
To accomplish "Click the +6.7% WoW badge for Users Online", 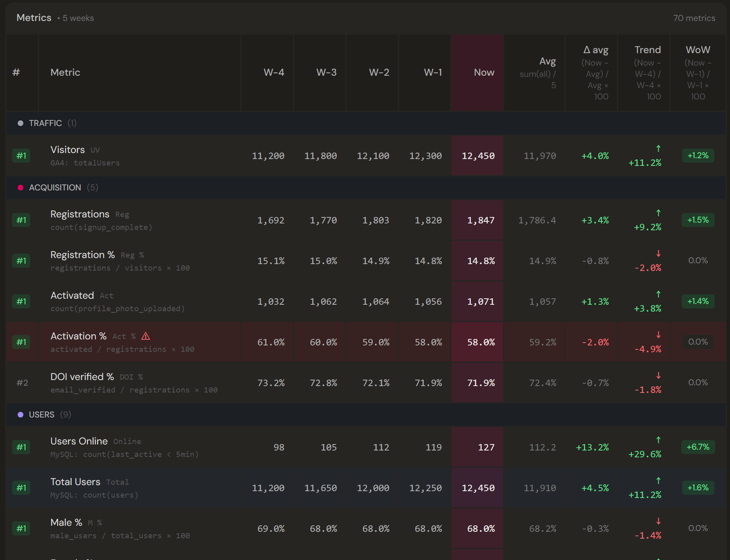I will [x=698, y=447].
